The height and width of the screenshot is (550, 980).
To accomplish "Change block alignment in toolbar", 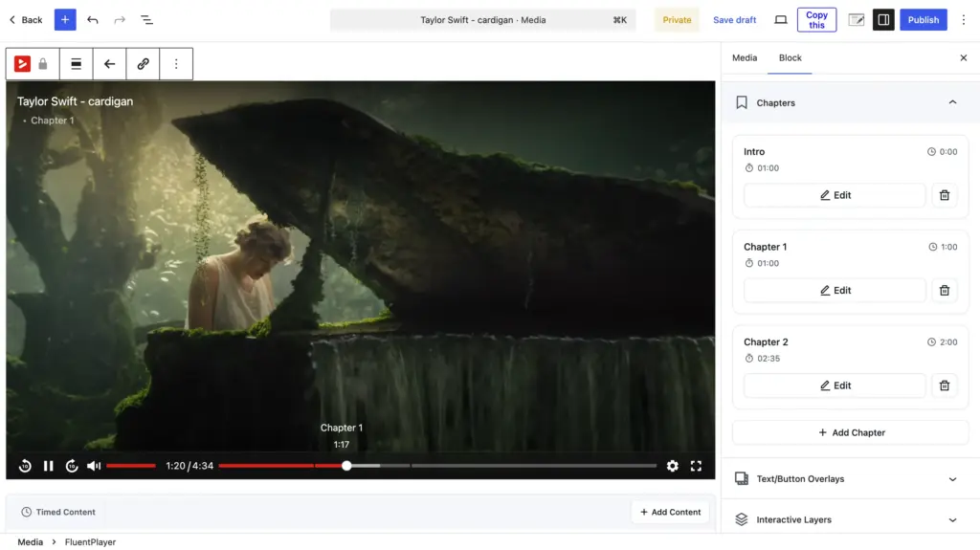I will 77,64.
